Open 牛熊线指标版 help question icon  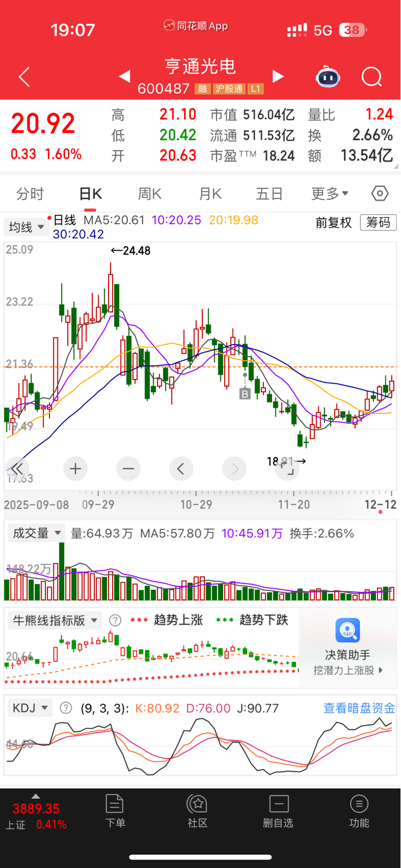(115, 620)
